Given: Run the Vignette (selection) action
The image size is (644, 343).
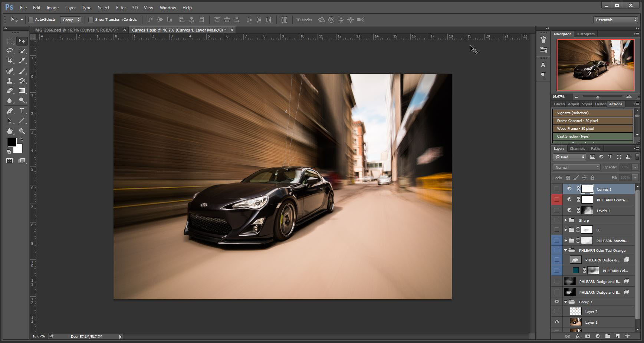Looking at the screenshot, I should tap(593, 113).
